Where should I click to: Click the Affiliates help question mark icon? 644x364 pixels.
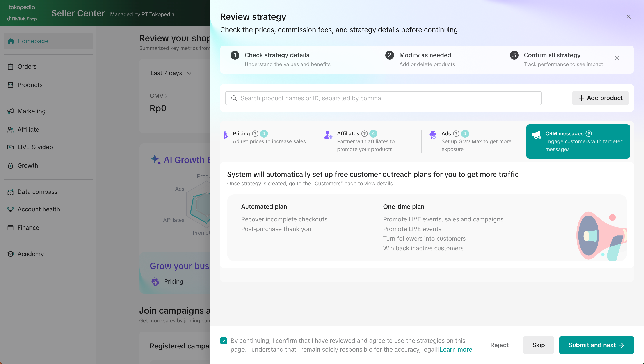click(365, 134)
